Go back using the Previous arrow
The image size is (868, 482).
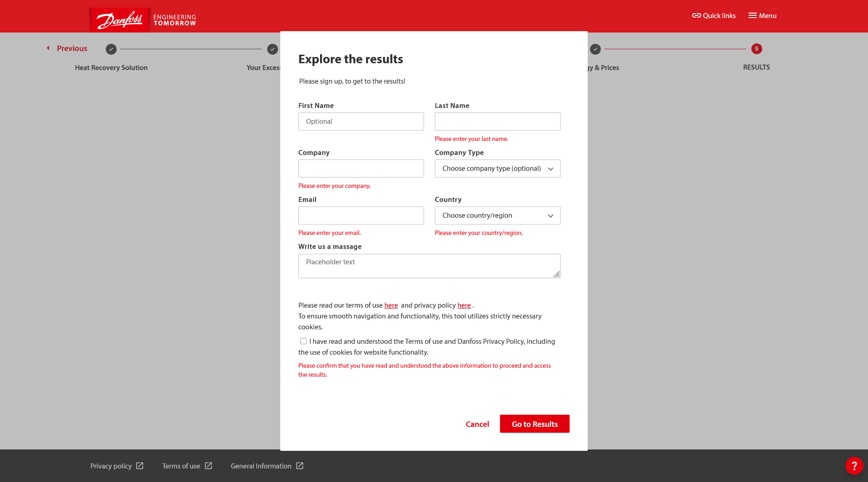click(48, 48)
